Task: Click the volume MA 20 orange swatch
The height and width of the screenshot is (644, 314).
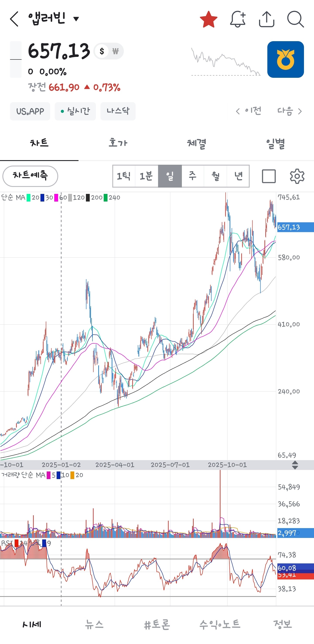Action: 72,475
